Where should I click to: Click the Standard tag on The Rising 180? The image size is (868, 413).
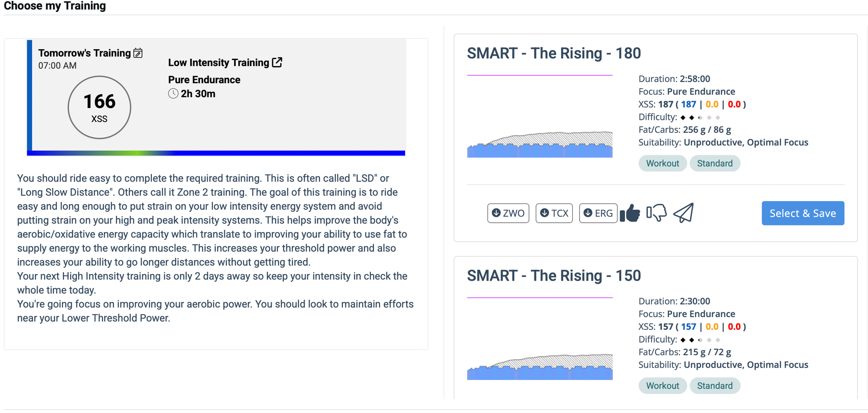point(714,164)
